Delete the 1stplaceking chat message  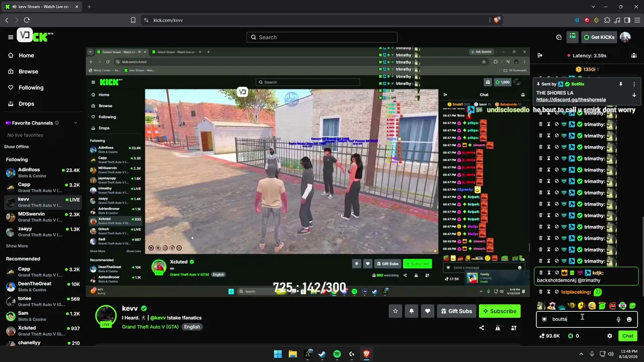(541, 292)
